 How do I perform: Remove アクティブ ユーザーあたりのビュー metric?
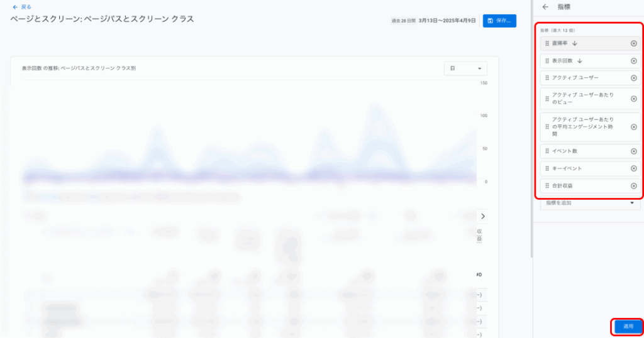634,99
